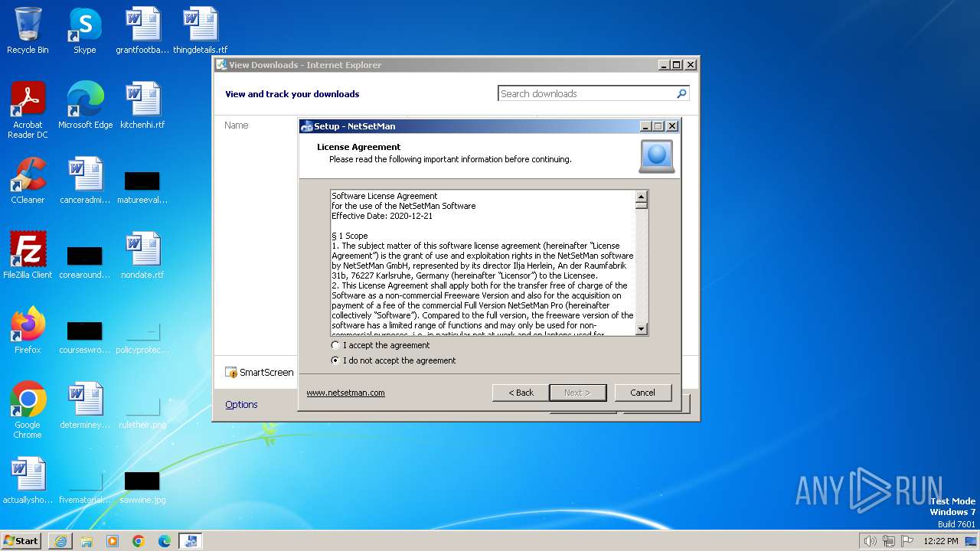Open the Firefox desktop shortcut

[28, 331]
